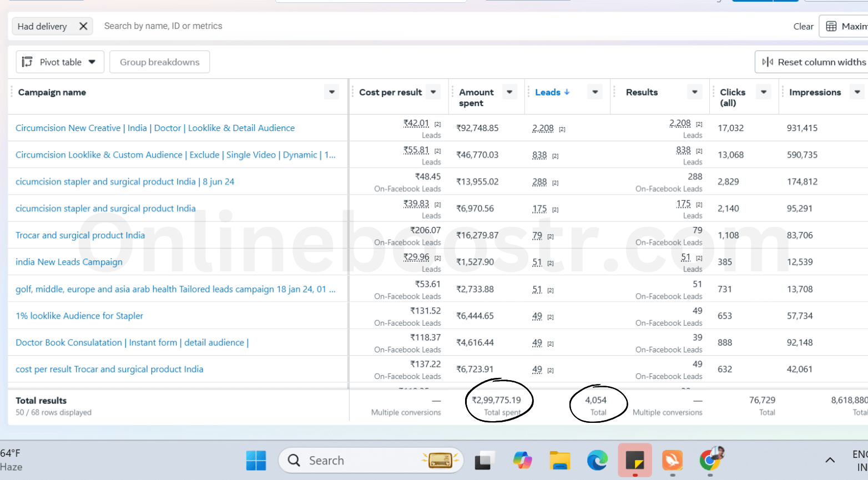Launch Google Chrome from taskbar
868x480 pixels.
pos(710,460)
